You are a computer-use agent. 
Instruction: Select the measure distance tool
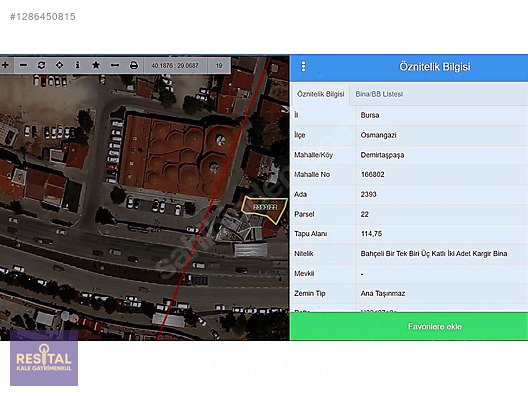[x=115, y=65]
